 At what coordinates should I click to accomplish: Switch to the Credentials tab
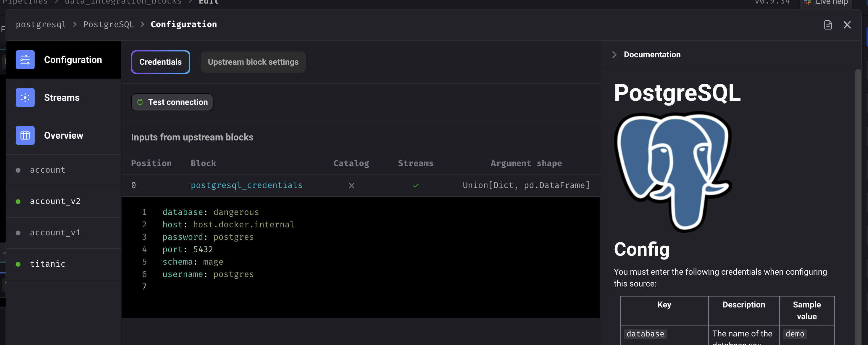pos(160,62)
